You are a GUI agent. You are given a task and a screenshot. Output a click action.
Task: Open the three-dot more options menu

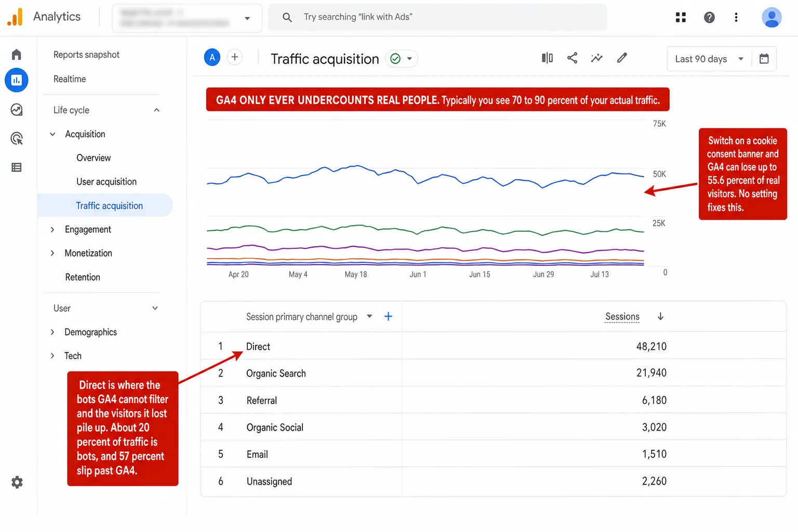pyautogui.click(x=736, y=17)
